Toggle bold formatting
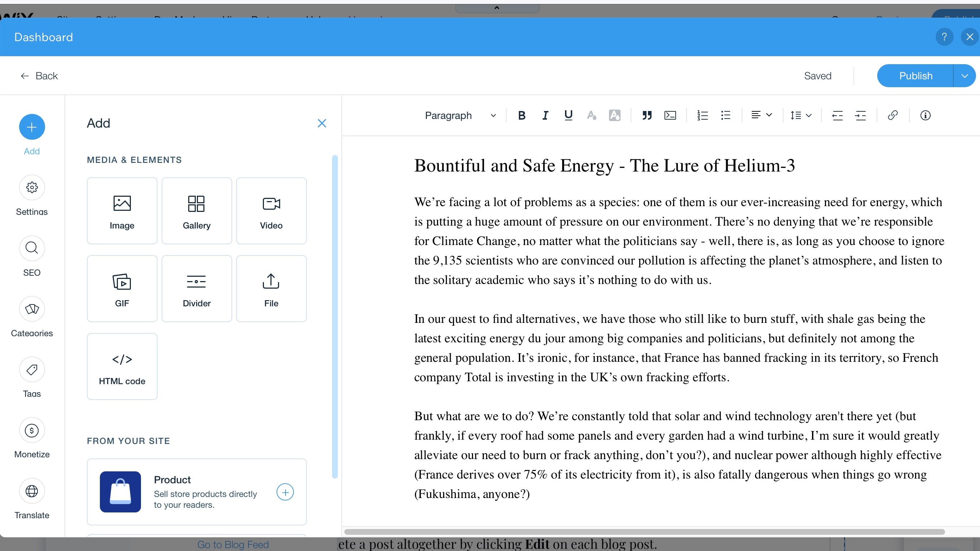980x551 pixels. 522,115
